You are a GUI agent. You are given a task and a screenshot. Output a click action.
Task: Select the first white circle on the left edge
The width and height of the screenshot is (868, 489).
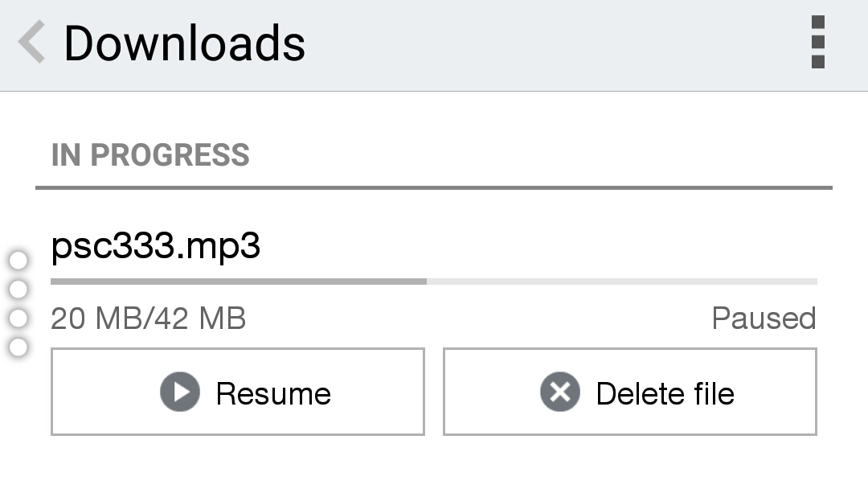[18, 260]
